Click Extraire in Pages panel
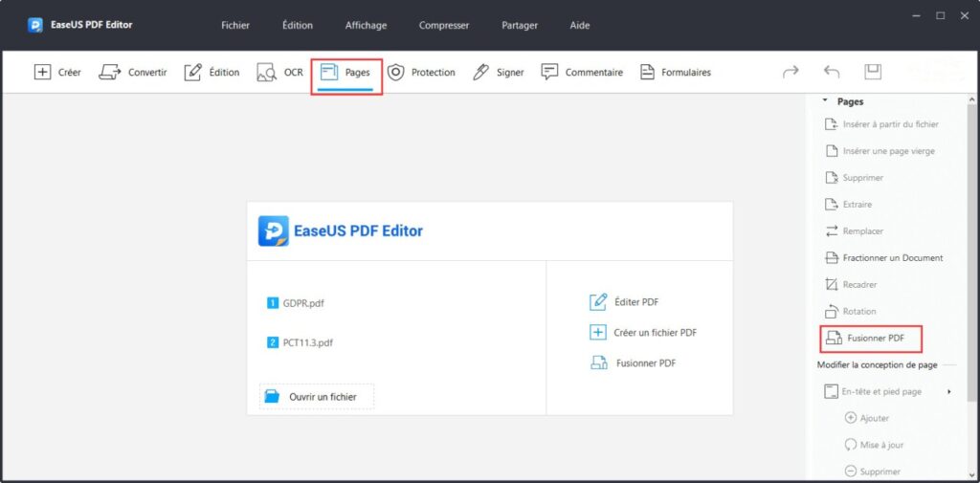Image resolution: width=980 pixels, height=483 pixels. click(x=849, y=205)
